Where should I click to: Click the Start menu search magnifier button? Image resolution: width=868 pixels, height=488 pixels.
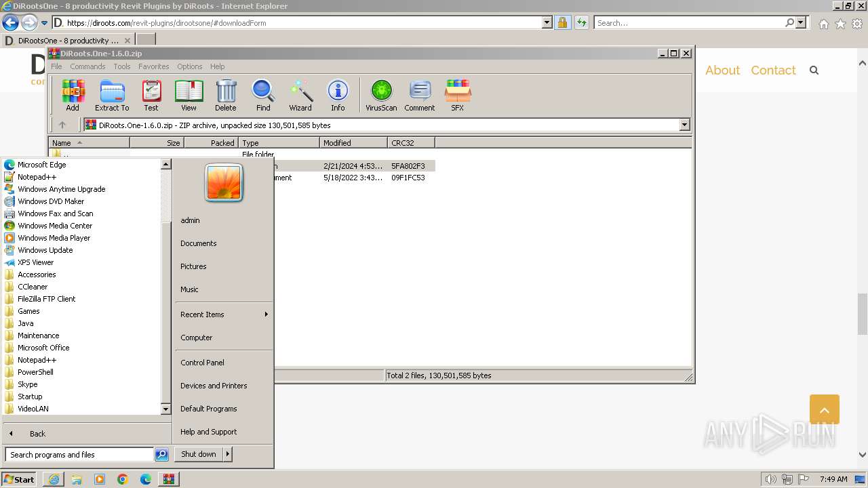[161, 455]
